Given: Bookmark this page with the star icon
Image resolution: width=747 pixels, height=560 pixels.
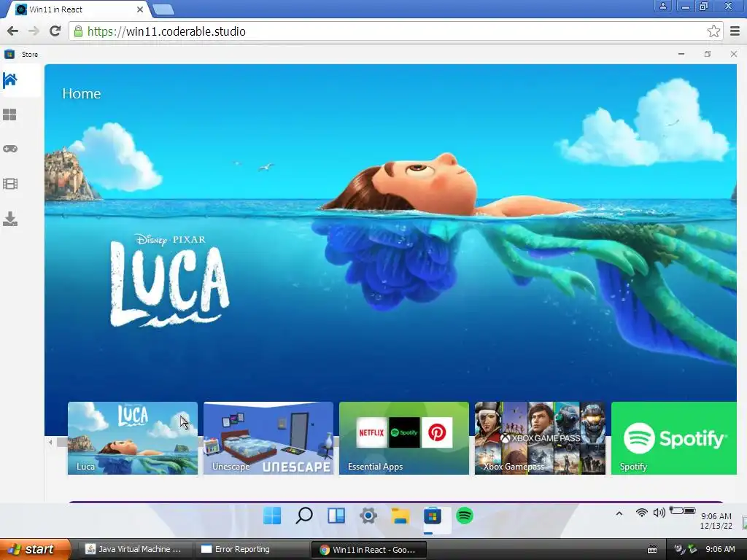Looking at the screenshot, I should click(713, 31).
